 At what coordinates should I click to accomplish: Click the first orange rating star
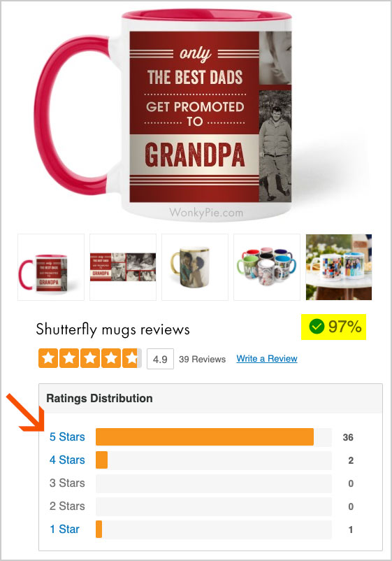[x=48, y=358]
